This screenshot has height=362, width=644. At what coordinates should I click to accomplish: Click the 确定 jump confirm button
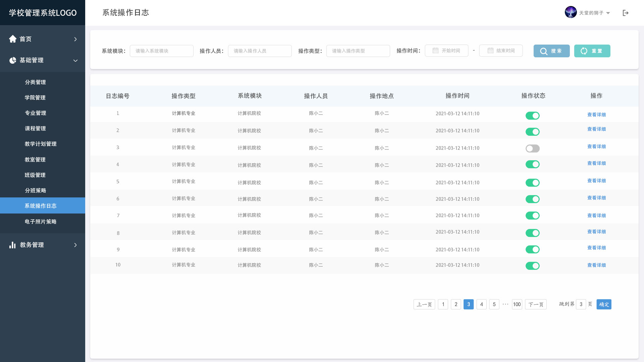604,304
